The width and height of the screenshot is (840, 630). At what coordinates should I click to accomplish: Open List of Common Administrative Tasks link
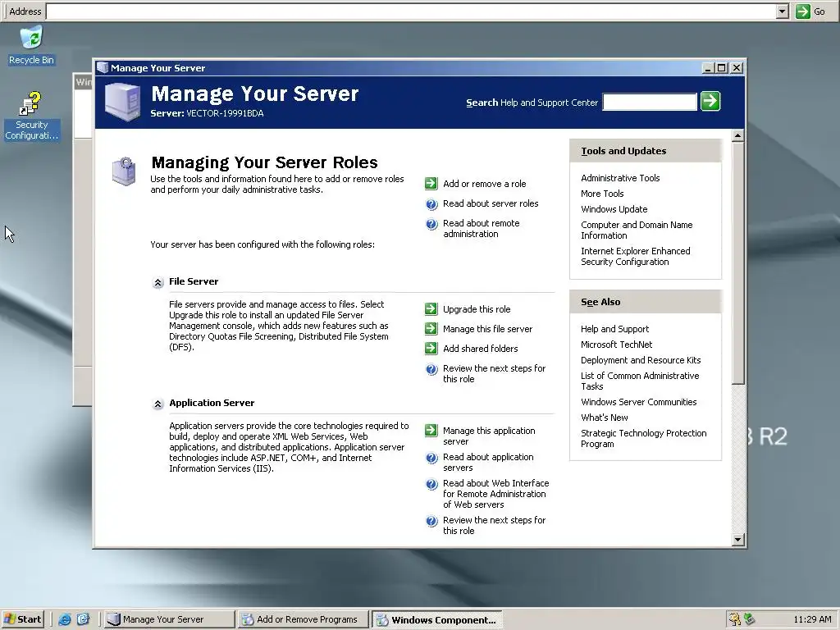(x=640, y=381)
